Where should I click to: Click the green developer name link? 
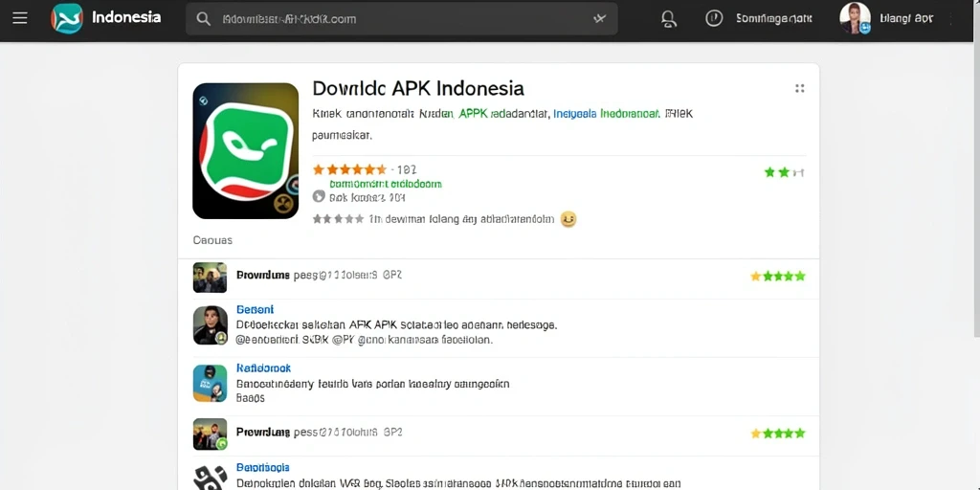(386, 184)
